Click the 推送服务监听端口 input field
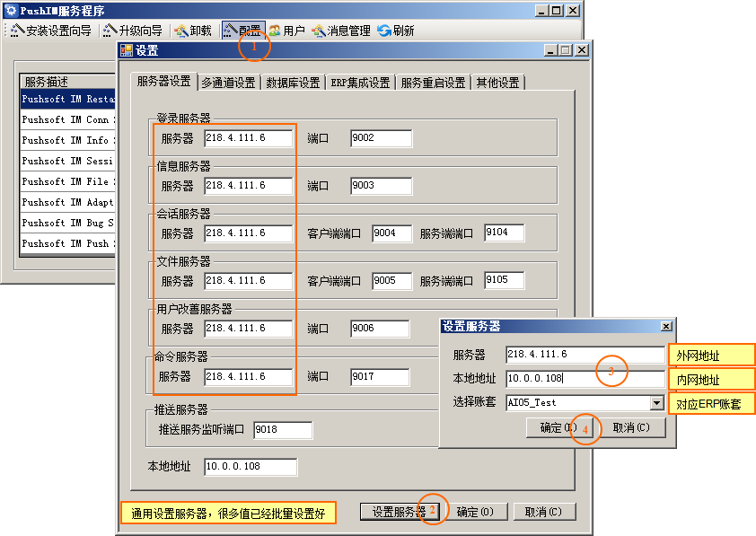Image resolution: width=756 pixels, height=536 pixels. (282, 430)
